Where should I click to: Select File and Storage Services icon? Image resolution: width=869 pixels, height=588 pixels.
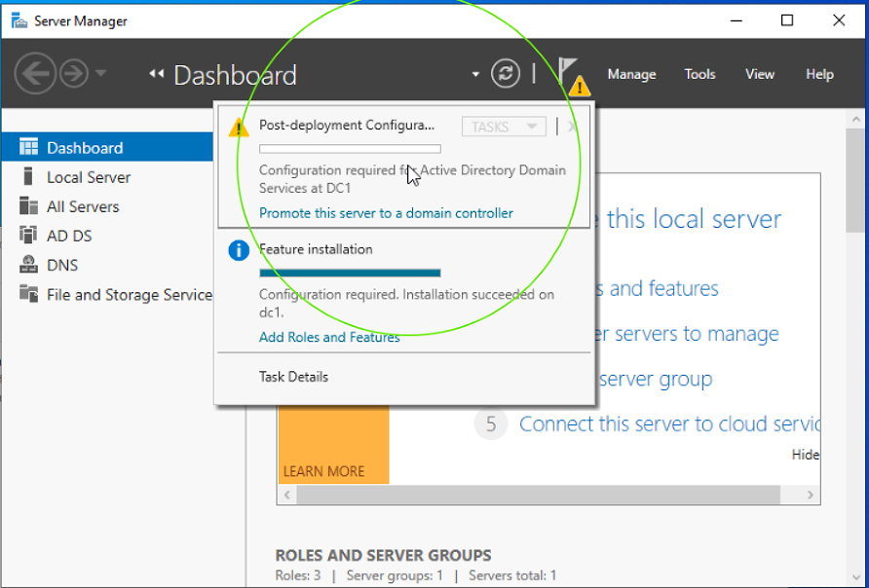tap(28, 294)
